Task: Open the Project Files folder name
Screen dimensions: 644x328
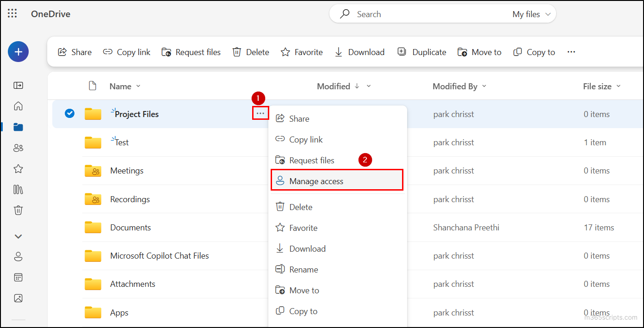Action: pos(136,114)
